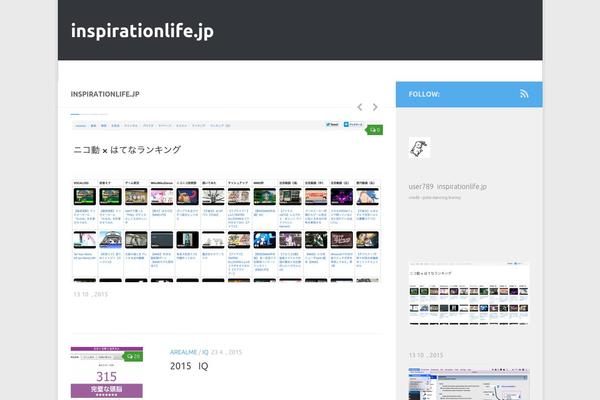600x400 pixels.
Task: Click the INSPIRATIONLIFE.JP section heading
Action: 105,94
